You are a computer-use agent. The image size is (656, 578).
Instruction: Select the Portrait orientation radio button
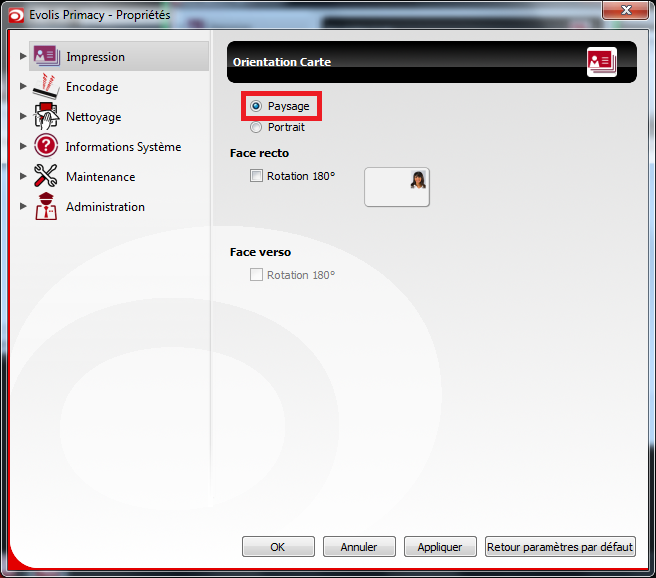pyautogui.click(x=256, y=127)
